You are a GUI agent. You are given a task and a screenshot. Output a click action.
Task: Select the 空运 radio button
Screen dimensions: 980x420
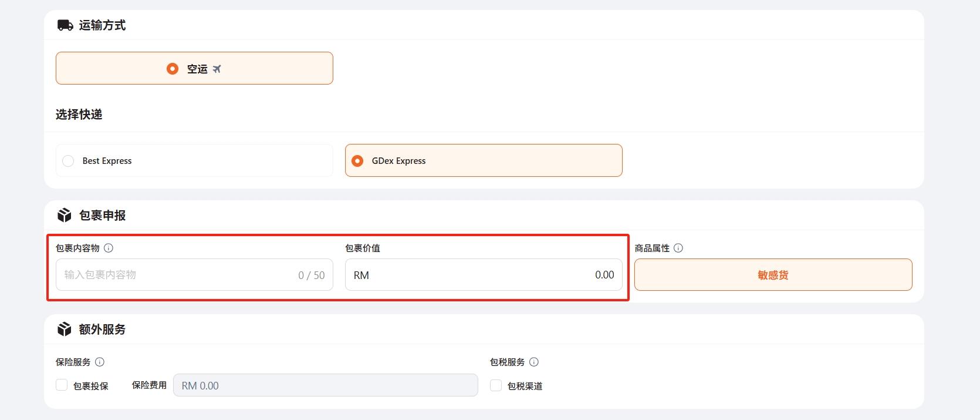pyautogui.click(x=173, y=69)
